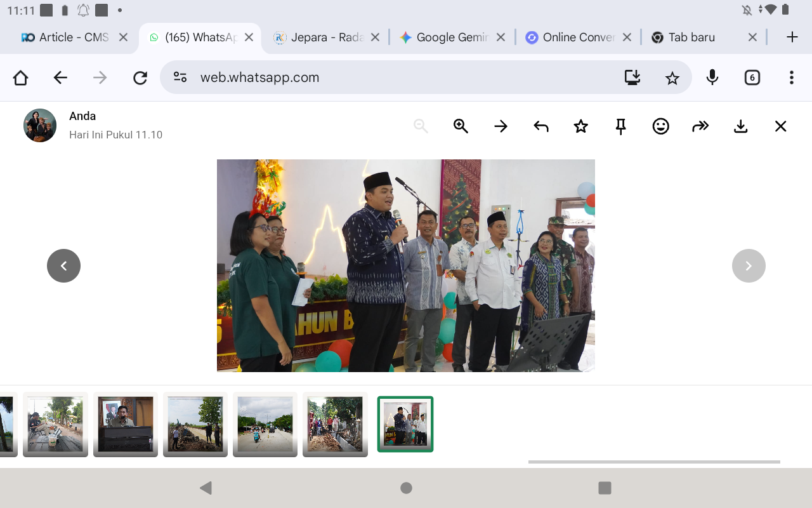
Task: Open Anda's profile picture avatar
Action: pyautogui.click(x=40, y=125)
